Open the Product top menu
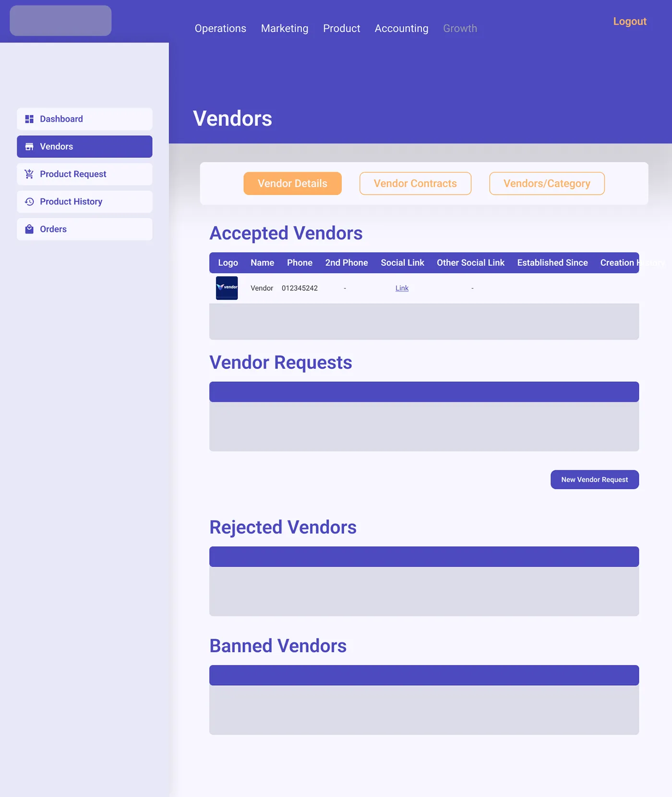 (342, 28)
